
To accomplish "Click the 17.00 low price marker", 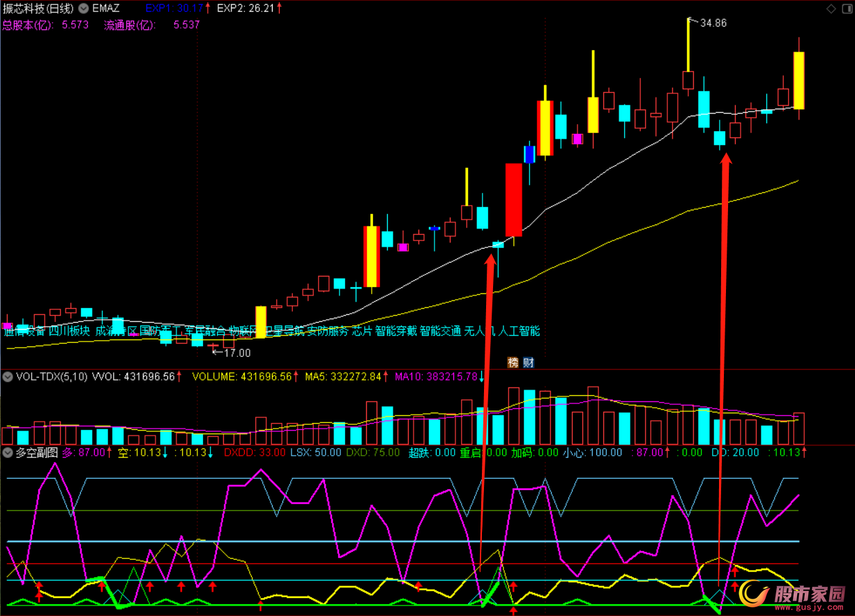I will [236, 353].
